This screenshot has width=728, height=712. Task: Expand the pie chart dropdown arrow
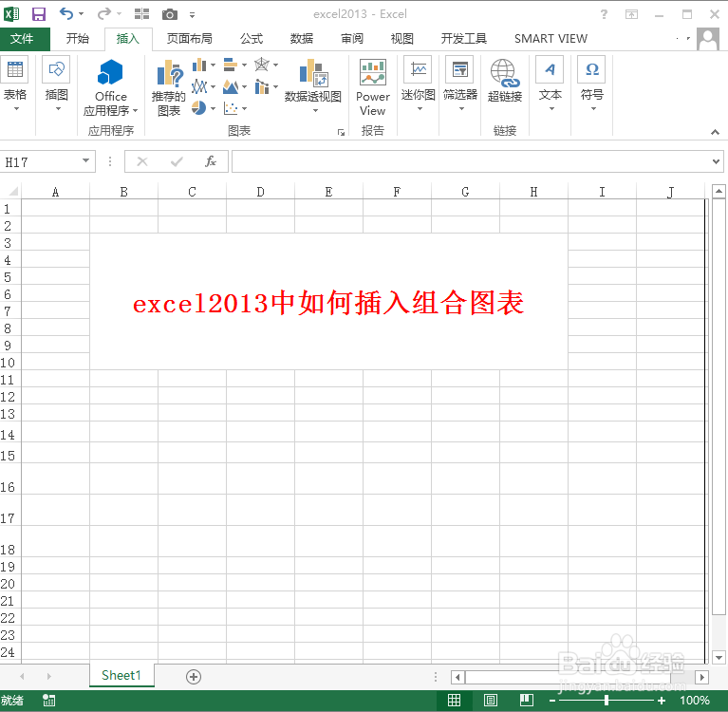click(214, 108)
